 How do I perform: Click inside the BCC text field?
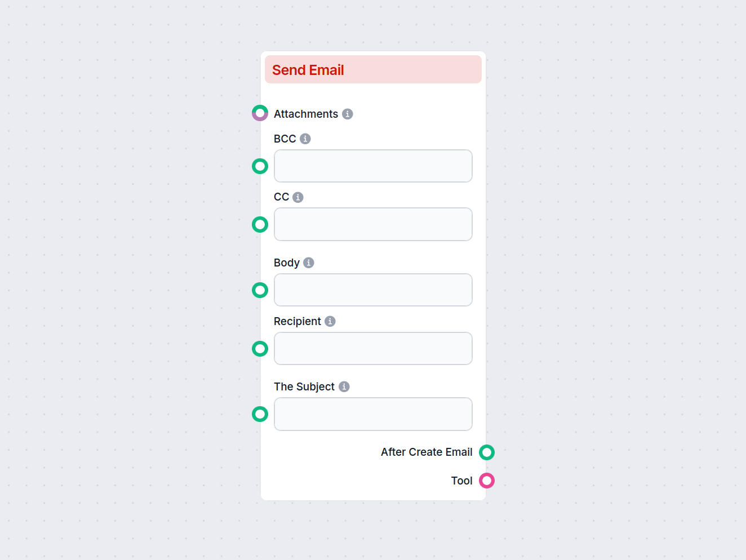pyautogui.click(x=373, y=166)
